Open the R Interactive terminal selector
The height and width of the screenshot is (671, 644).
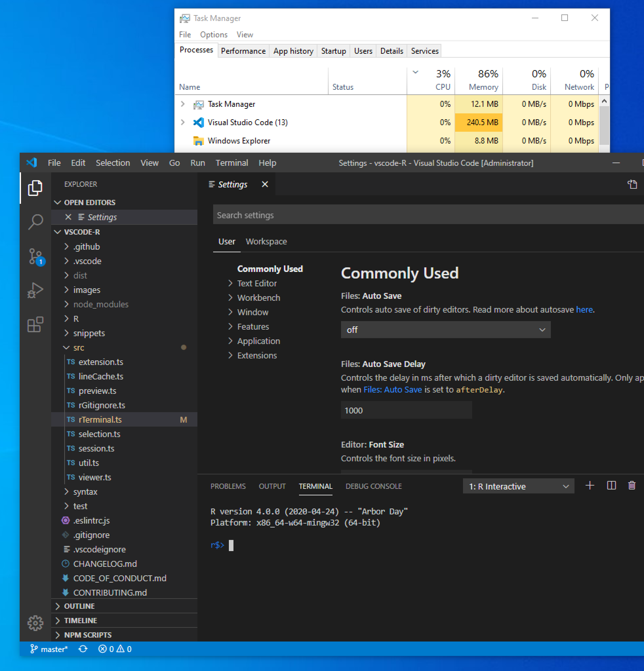518,486
